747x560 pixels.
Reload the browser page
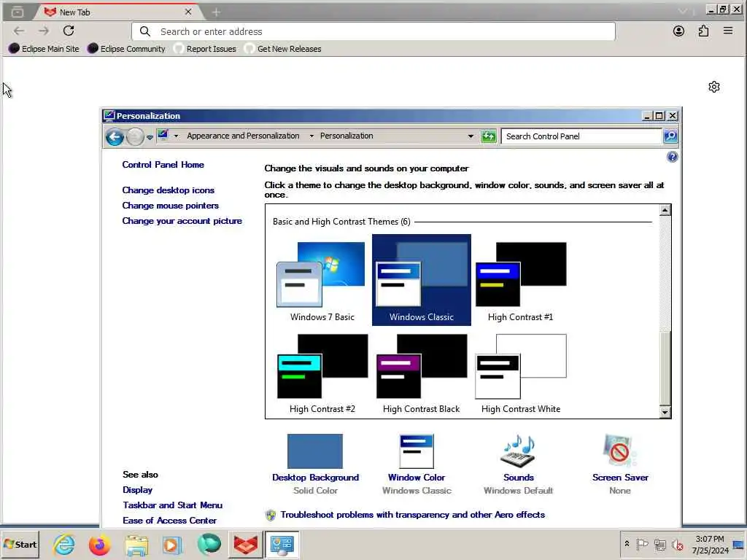(x=69, y=31)
